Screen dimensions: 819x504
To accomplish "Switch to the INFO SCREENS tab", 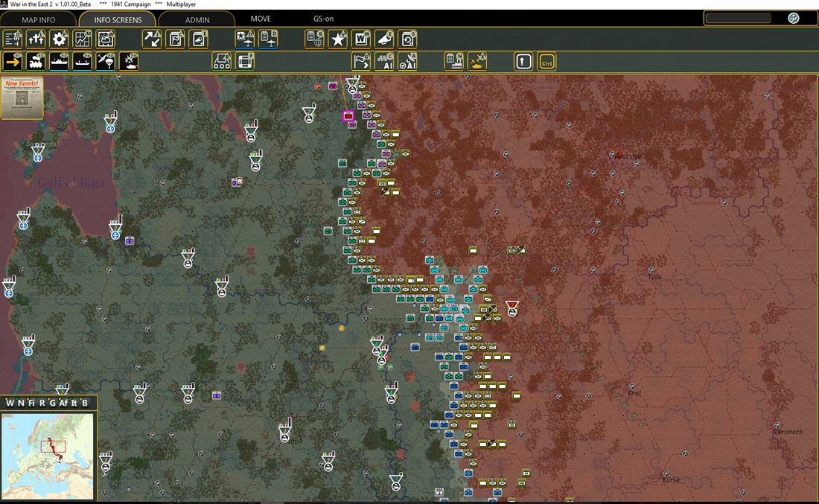I will pos(118,19).
